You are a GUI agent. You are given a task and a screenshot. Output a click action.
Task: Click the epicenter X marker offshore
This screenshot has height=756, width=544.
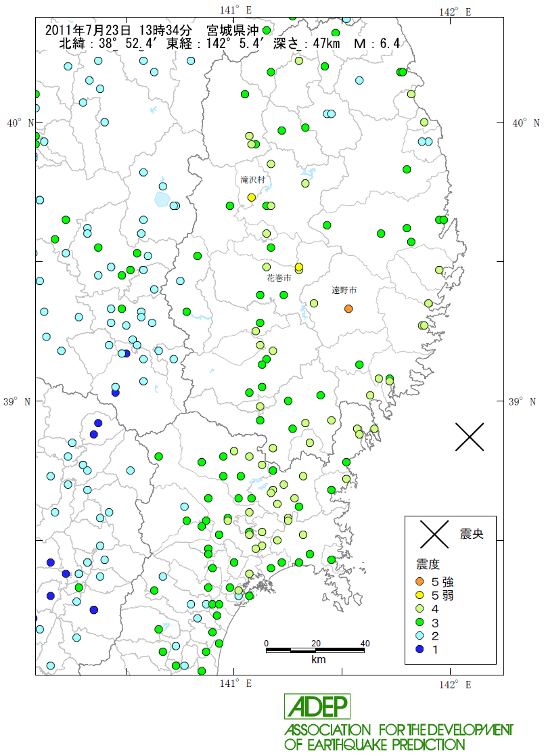470,437
